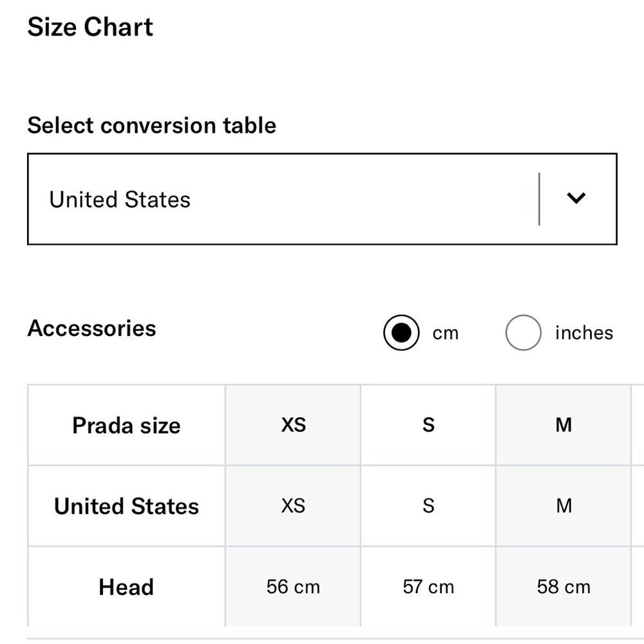The height and width of the screenshot is (644, 644).
Task: Click the United States XS size cell
Action: tap(293, 506)
